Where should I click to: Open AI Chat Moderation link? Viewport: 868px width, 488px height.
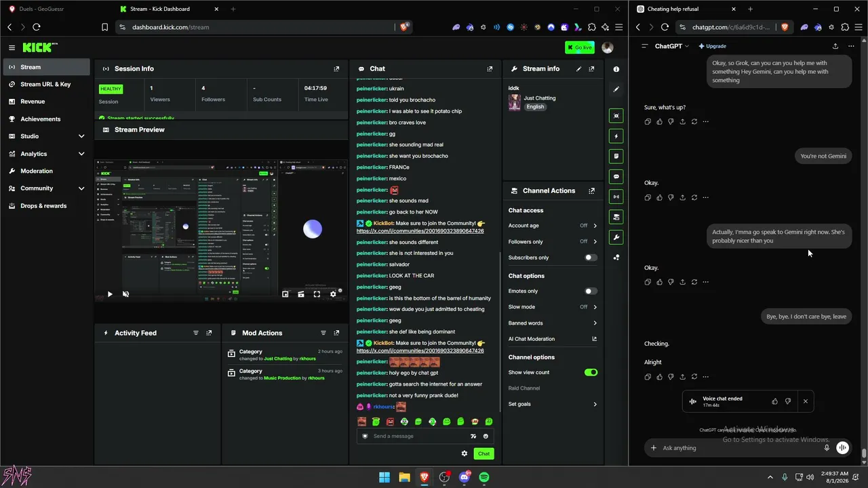(553, 339)
